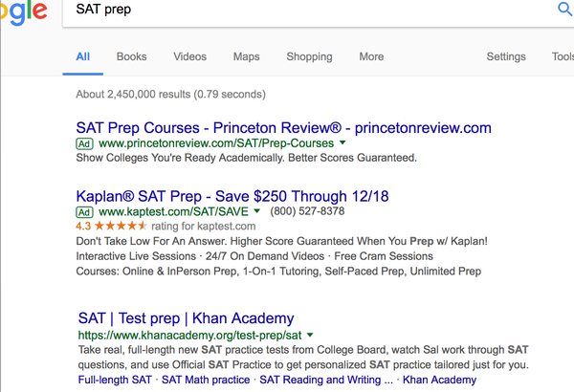The height and width of the screenshot is (392, 574).
Task: Open SAT Prep Courses Princeton Review ad link
Action: 284,128
